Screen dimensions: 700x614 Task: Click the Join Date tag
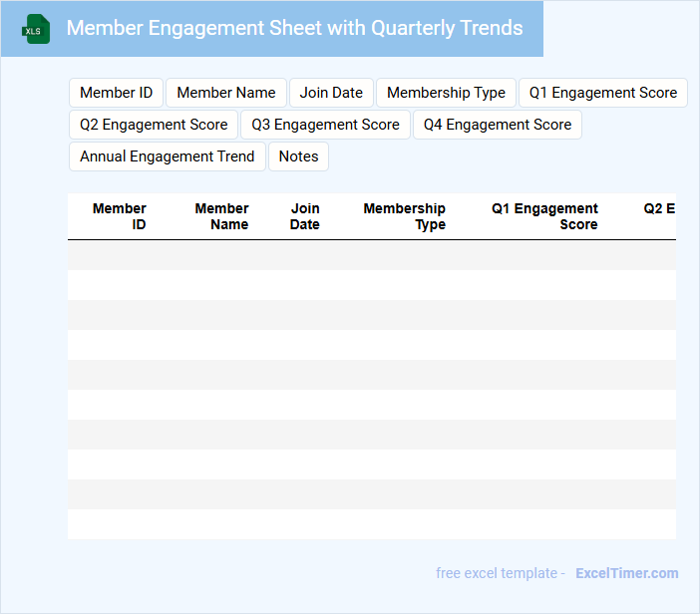[331, 93]
